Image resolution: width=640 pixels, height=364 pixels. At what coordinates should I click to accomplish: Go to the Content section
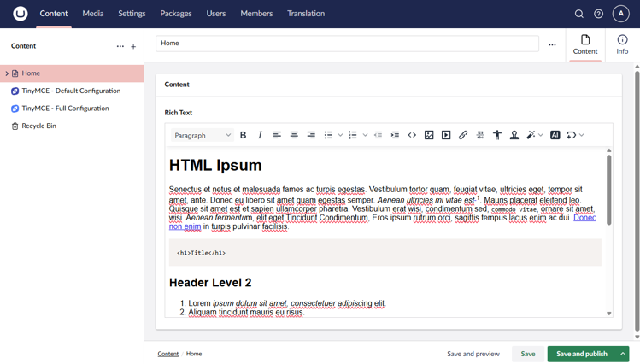pos(54,14)
